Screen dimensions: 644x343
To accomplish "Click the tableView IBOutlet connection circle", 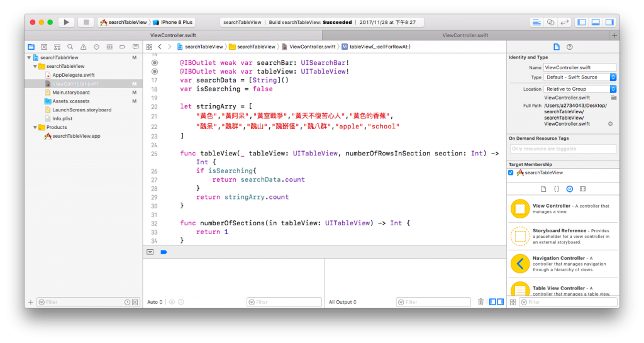I will pos(155,72).
